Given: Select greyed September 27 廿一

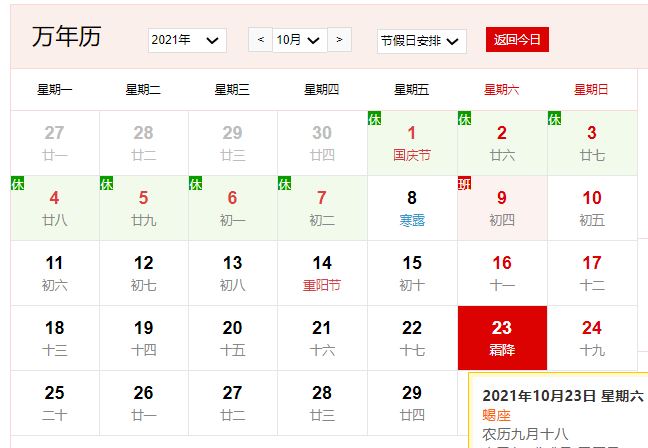Looking at the screenshot, I should coord(55,143).
